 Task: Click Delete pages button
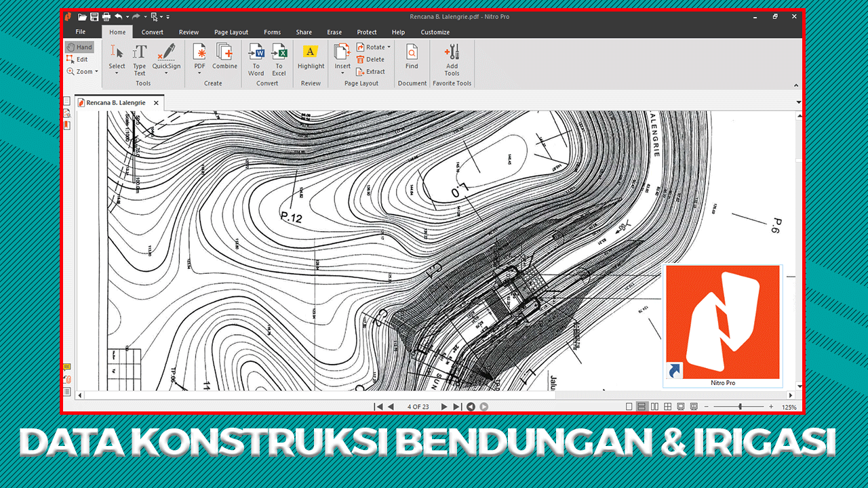click(x=370, y=60)
